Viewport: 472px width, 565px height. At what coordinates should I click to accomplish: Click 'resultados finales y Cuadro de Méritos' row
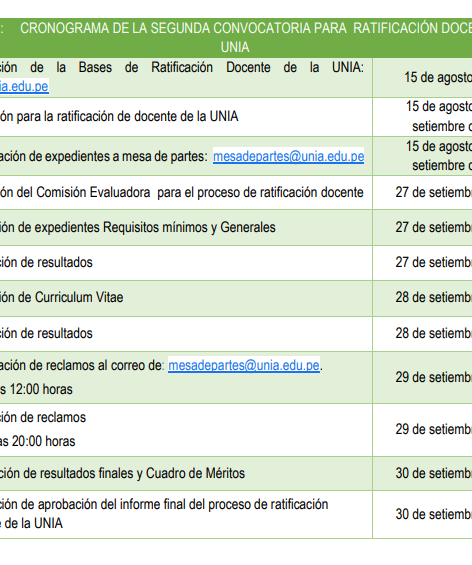123,473
